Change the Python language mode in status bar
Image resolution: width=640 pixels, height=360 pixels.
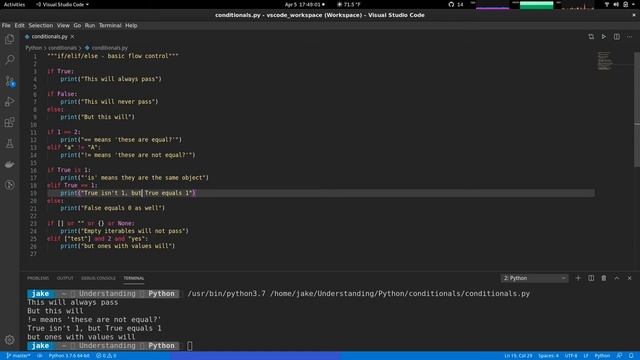pos(602,356)
